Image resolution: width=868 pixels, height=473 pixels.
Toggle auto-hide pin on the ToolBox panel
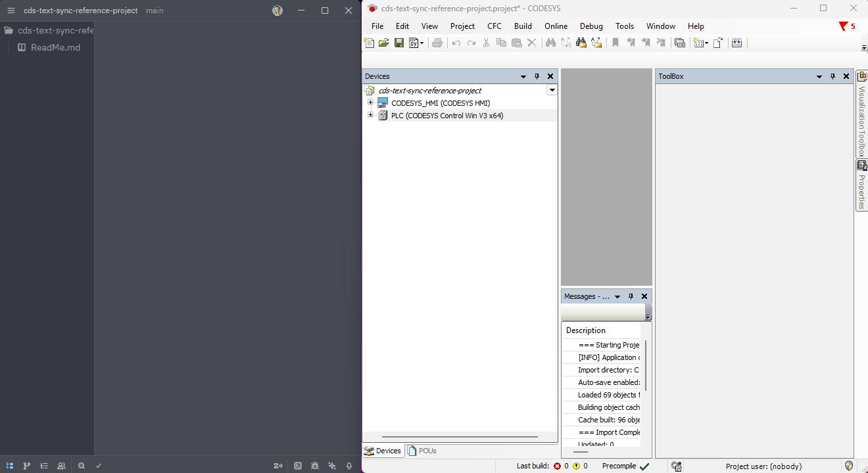832,76
